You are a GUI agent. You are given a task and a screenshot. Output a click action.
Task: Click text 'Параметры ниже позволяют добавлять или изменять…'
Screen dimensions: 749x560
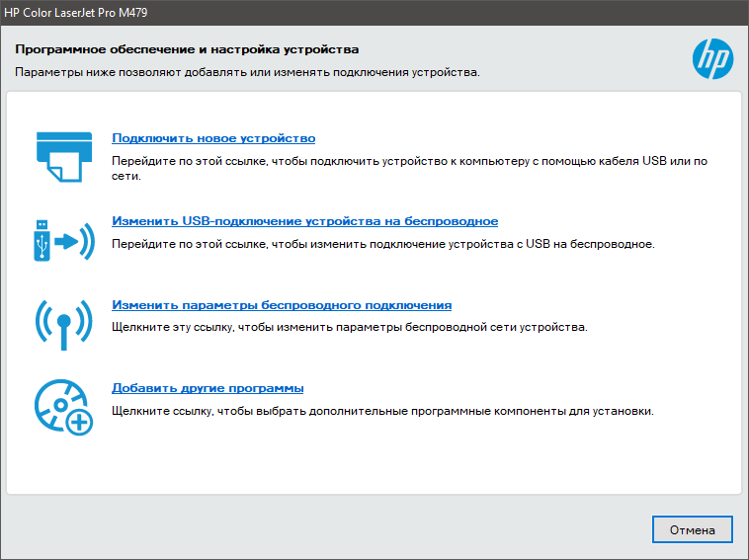pos(247,72)
